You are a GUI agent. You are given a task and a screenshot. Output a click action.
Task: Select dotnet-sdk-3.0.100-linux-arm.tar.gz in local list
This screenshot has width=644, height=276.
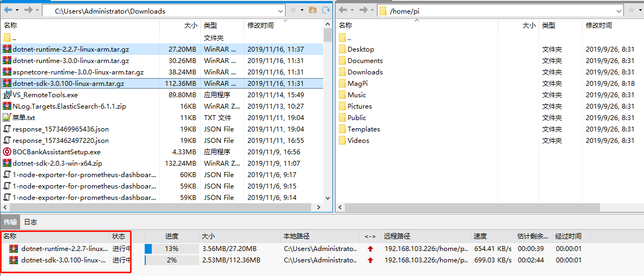[x=162, y=83]
